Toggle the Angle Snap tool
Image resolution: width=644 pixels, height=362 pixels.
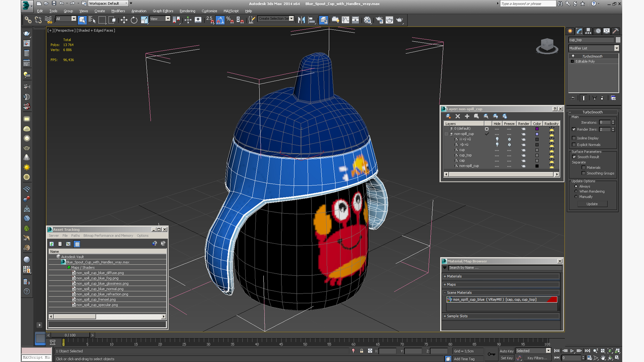pos(220,20)
